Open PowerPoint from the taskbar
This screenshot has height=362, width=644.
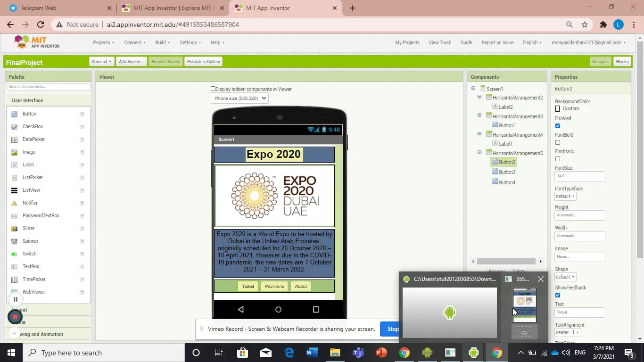(x=381, y=353)
